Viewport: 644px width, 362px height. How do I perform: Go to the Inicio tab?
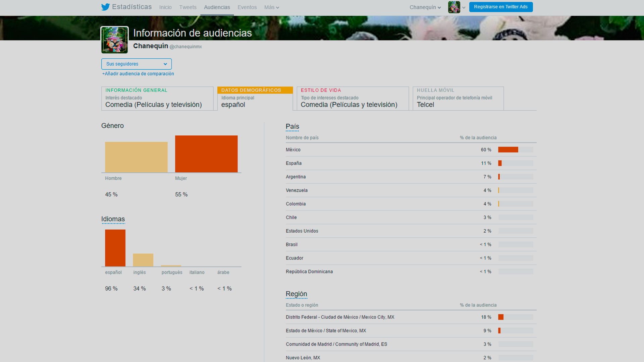click(x=165, y=7)
